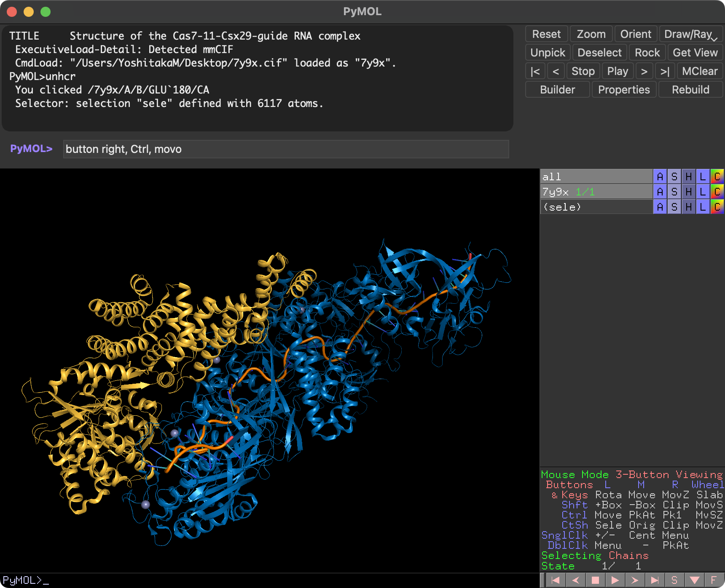725x588 pixels.
Task: Open the rainbow Color menu for all
Action: tap(717, 176)
